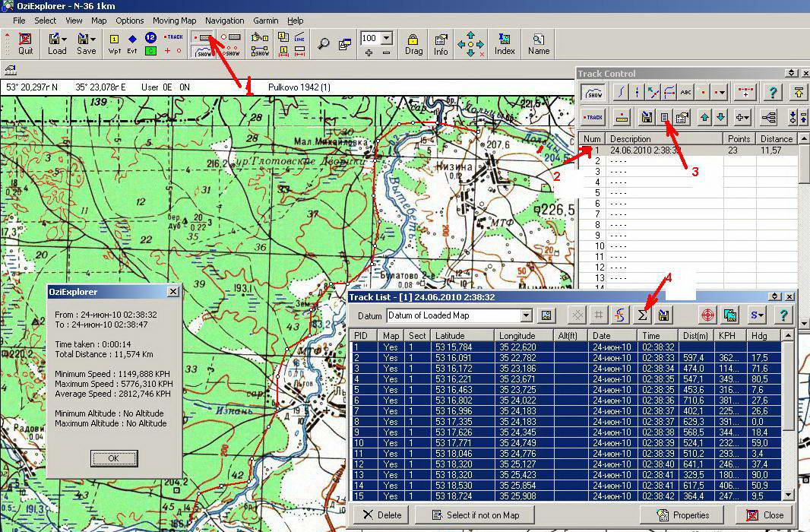Open the Garmin menu

pos(265,21)
